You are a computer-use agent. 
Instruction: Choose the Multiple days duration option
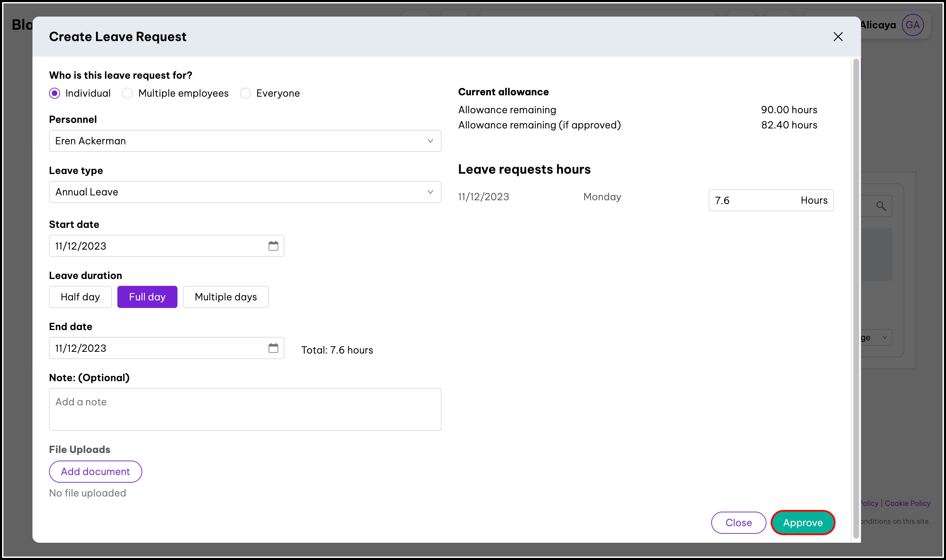226,297
